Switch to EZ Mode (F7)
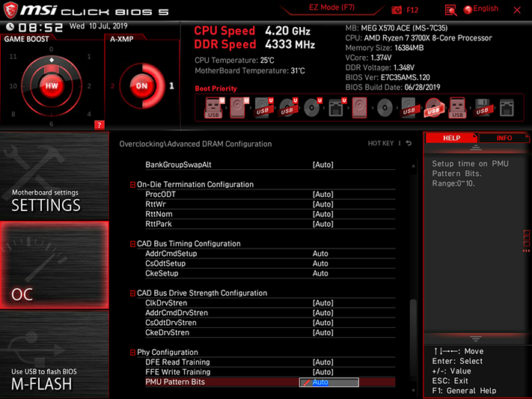 point(331,7)
